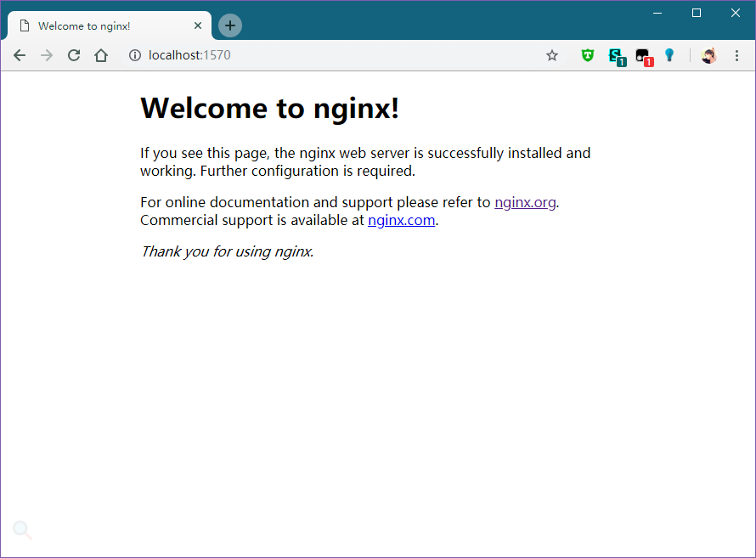756x558 pixels.
Task: Bookmark this page with the star
Action: click(552, 55)
